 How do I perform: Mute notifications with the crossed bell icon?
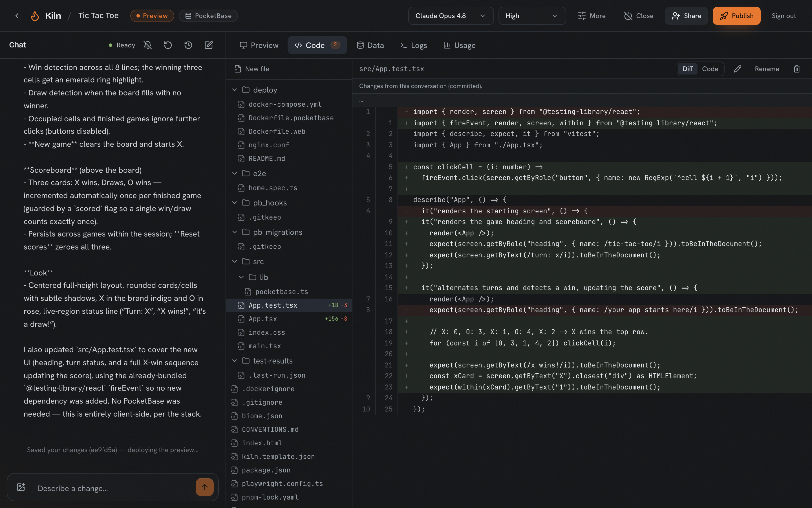coord(148,45)
